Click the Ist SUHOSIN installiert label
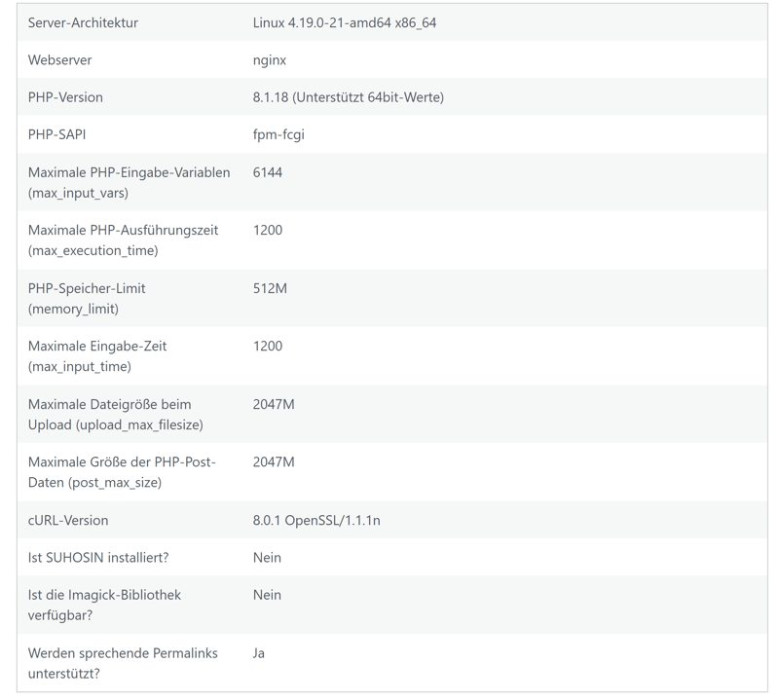This screenshot has height=700, width=779. [98, 558]
